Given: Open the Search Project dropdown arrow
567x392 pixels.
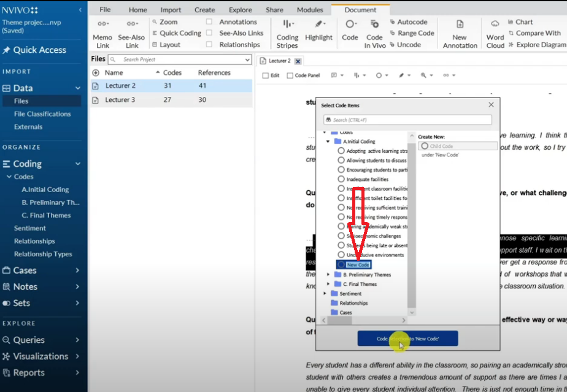Looking at the screenshot, I should click(247, 60).
